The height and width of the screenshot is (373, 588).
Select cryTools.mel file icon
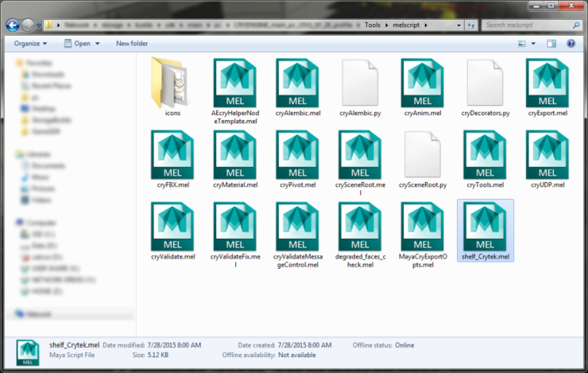tap(485, 154)
